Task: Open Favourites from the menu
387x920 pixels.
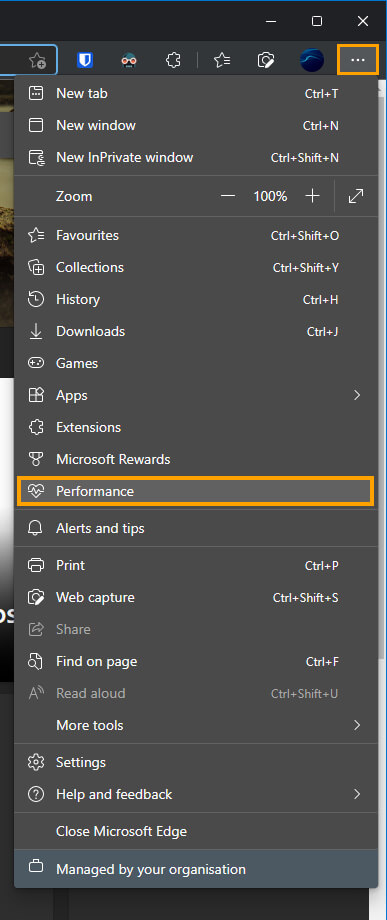Action: [x=196, y=235]
